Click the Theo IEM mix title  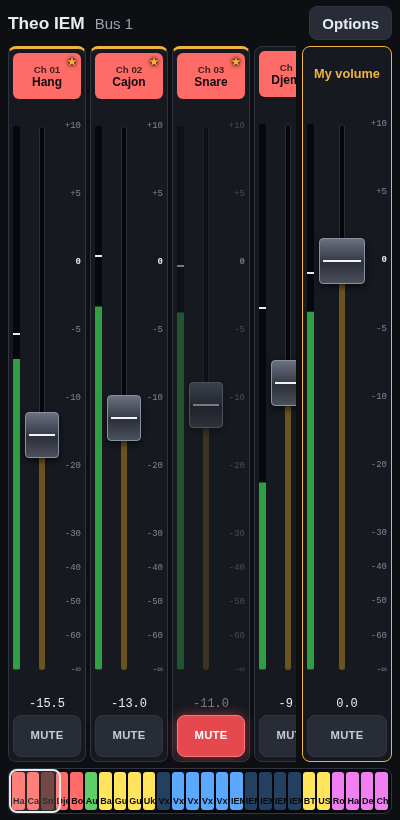[46, 24]
